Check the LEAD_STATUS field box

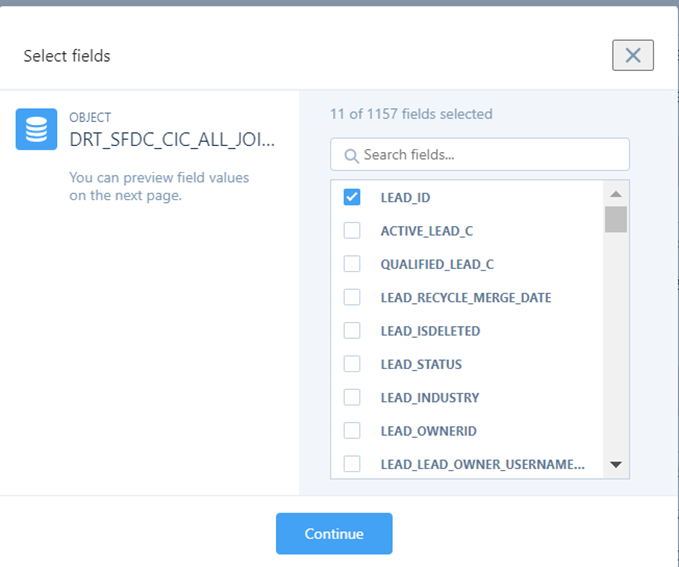pyautogui.click(x=352, y=364)
